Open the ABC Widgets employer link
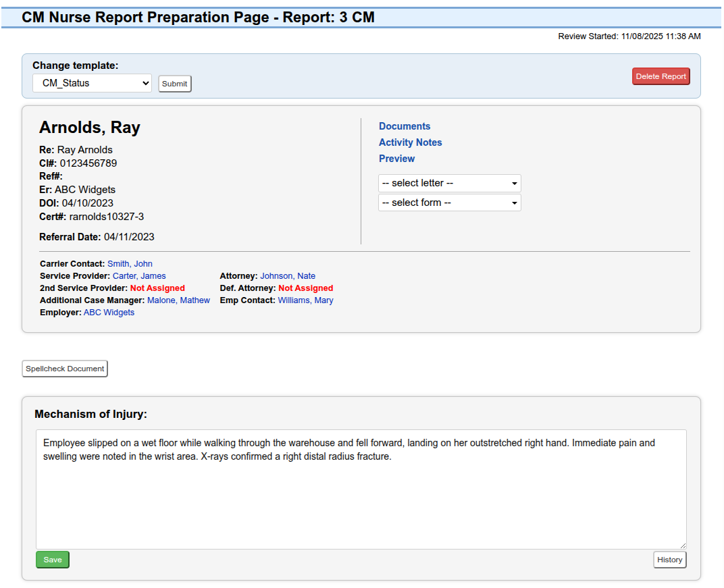Screen dimensions: 724x588 point(109,312)
